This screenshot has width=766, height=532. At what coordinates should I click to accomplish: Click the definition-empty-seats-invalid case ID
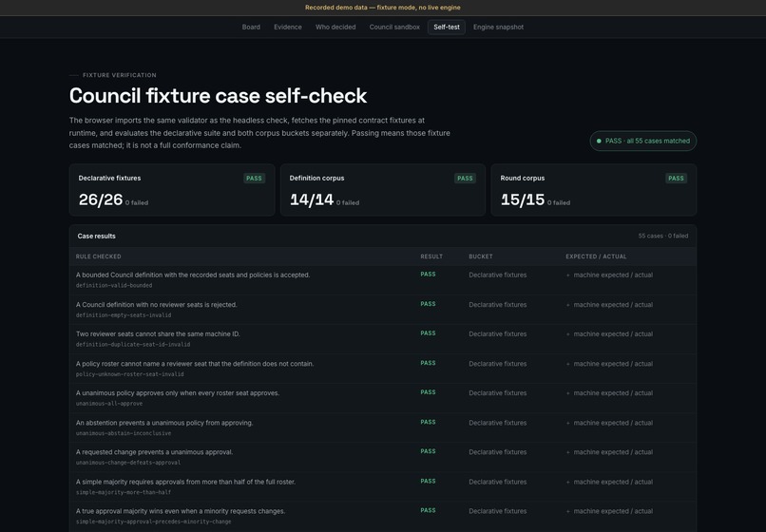(124, 315)
